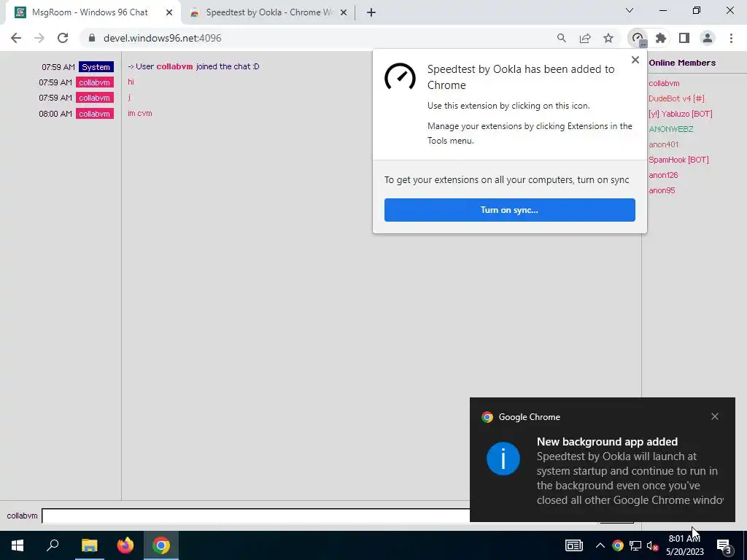Viewport: 747px width, 560px height.
Task: Switch to the MsgRoom - Windows 96 Chat tab
Action: point(90,12)
